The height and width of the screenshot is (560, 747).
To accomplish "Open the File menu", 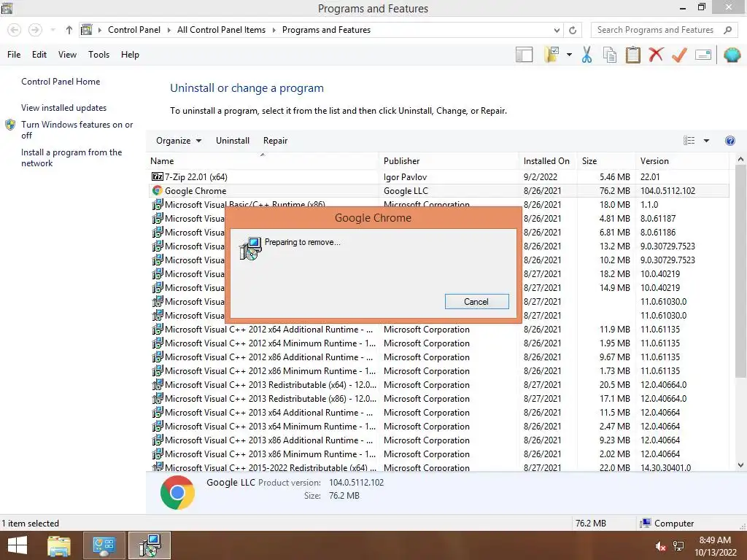I will tap(14, 55).
